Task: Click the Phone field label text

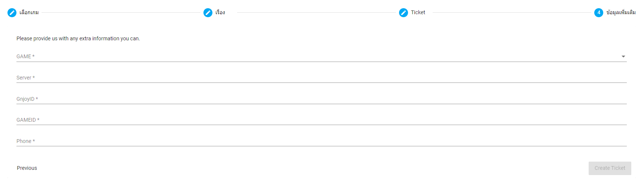Action: tap(25, 141)
